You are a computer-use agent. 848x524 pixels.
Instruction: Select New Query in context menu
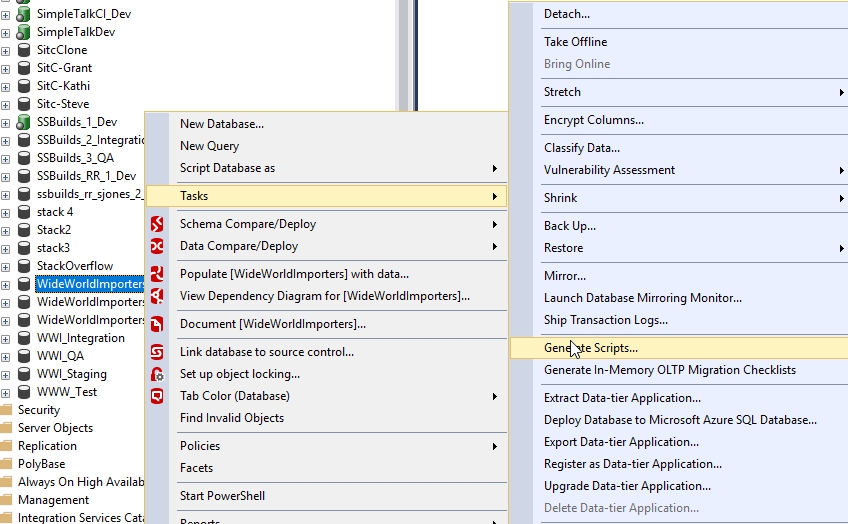click(209, 146)
